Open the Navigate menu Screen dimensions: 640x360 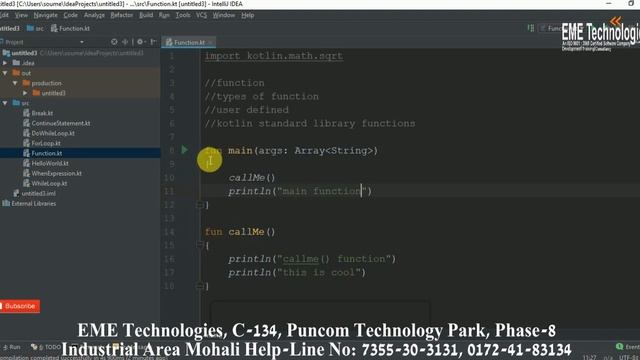[45, 15]
